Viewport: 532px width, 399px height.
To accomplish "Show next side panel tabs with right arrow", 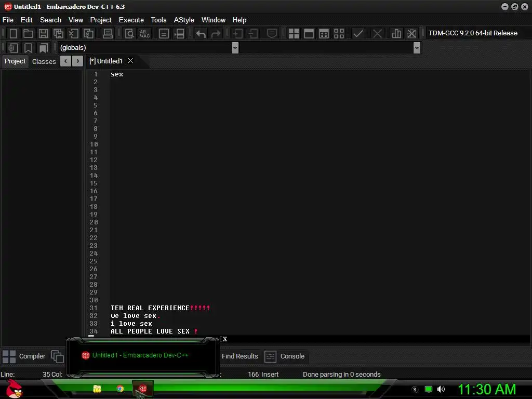I will pyautogui.click(x=78, y=61).
